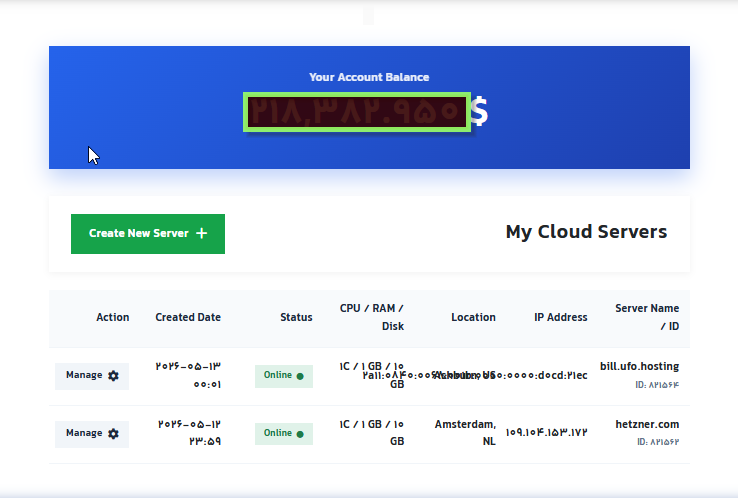Click the gear icon in bill.ufo.hosting row
The width and height of the screenshot is (738, 498).
click(x=113, y=376)
